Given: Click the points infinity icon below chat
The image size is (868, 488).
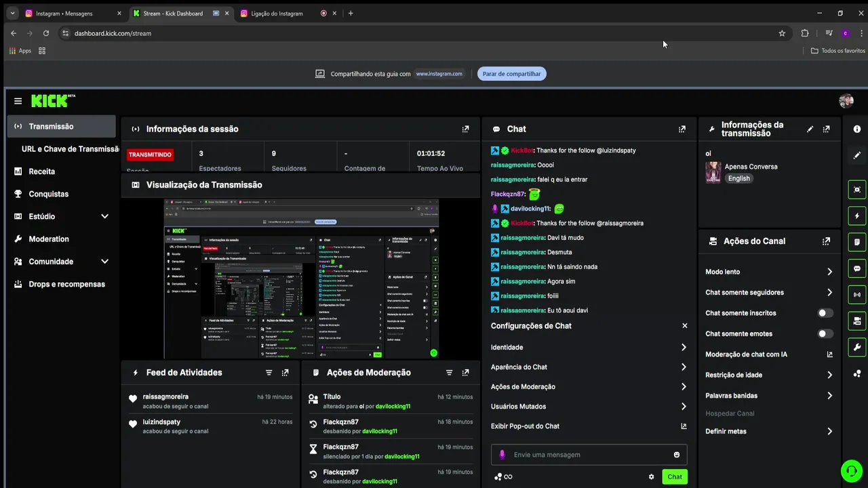Looking at the screenshot, I should click(503, 476).
